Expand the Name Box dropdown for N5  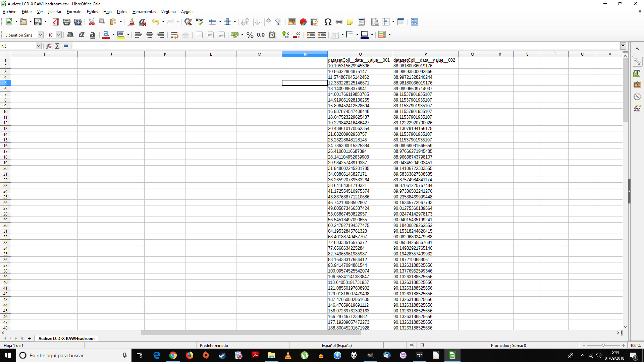point(38,46)
